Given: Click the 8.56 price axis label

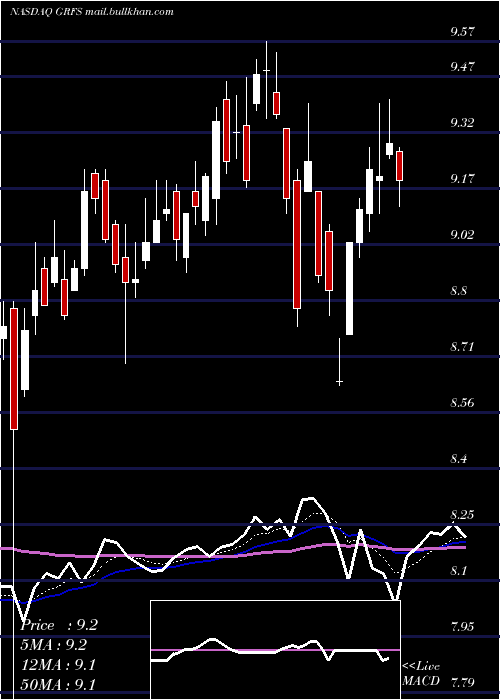Looking at the screenshot, I should pyautogui.click(x=463, y=403).
